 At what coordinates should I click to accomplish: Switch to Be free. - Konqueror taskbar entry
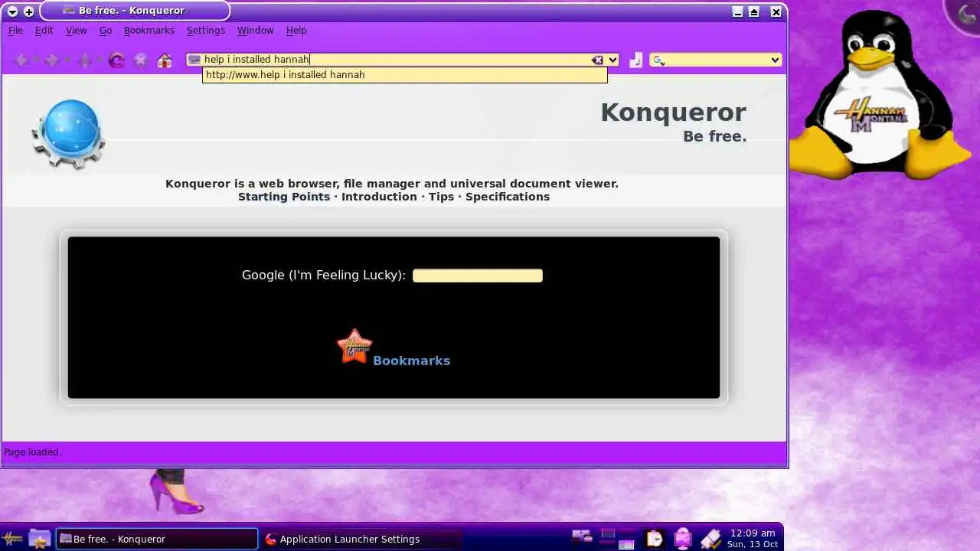point(157,539)
